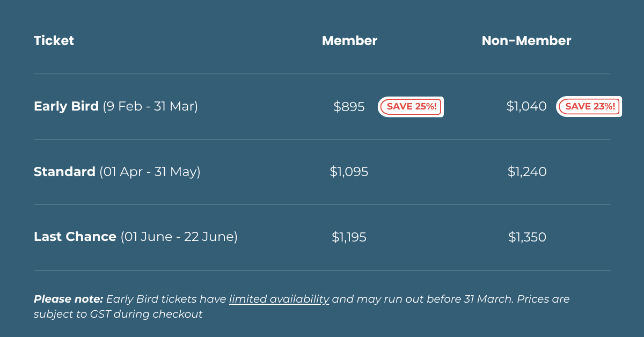Select the $1,040 Early Bird non-member price
The image size is (644, 337).
point(526,107)
